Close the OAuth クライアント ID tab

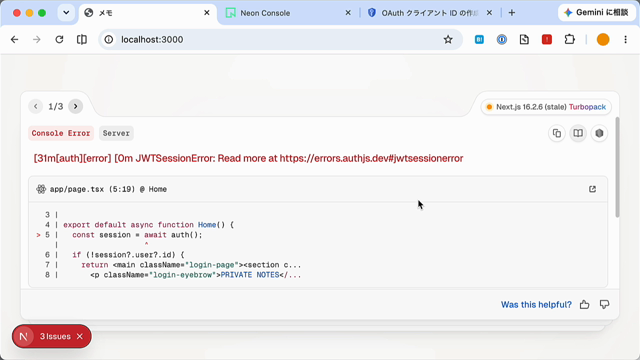489,13
